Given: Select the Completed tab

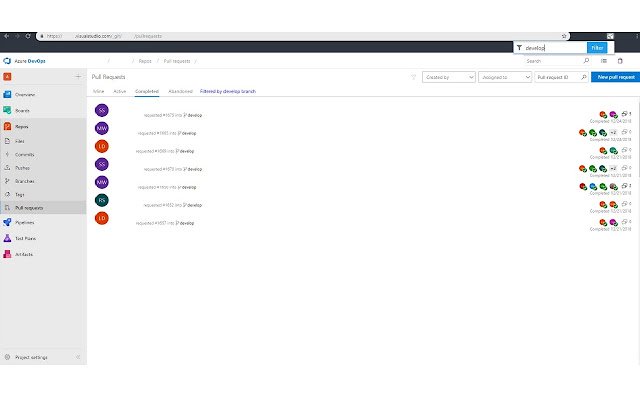Looking at the screenshot, I should (x=147, y=91).
